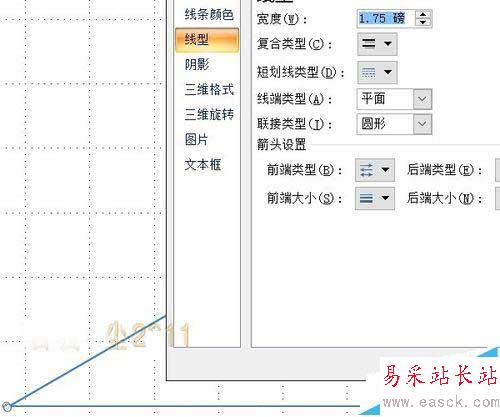The height and width of the screenshot is (417, 500).
Task: Open the 复合类型 compound type dropdown
Action: [377, 44]
